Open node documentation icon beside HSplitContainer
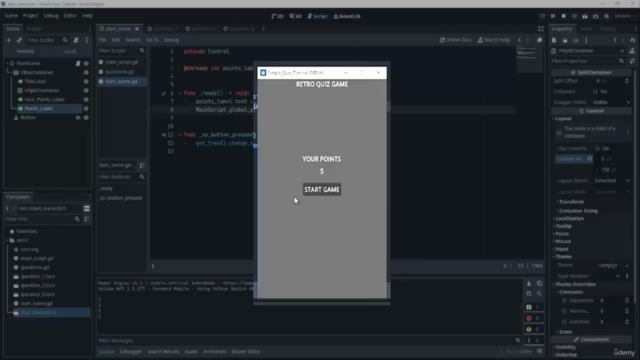The width and height of the screenshot is (640, 360). pyautogui.click(x=632, y=51)
